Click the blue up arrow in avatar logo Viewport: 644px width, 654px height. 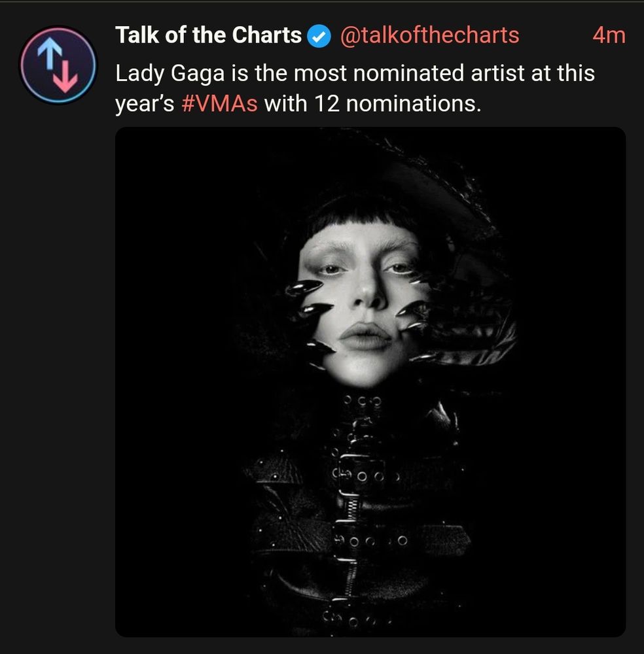click(50, 53)
